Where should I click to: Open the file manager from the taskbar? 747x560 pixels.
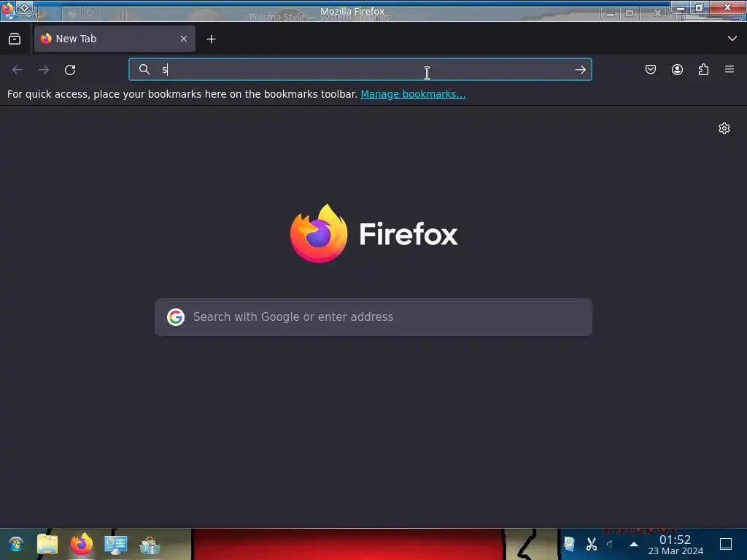(x=47, y=544)
